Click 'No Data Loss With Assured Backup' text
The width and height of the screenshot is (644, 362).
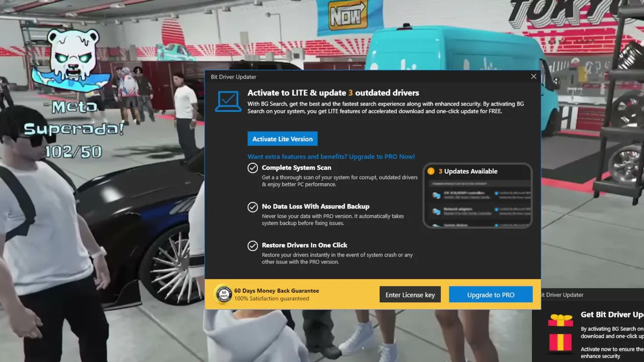[315, 206]
